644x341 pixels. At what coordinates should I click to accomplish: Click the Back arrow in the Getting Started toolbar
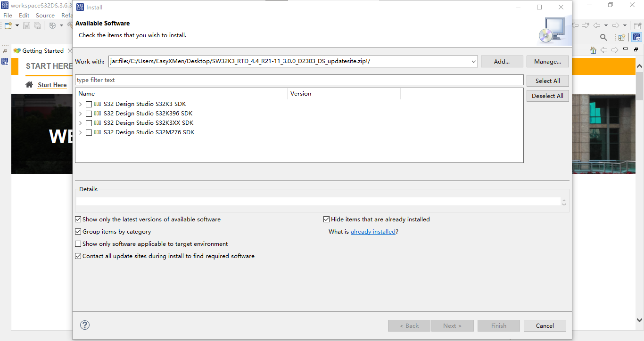[x=604, y=50]
